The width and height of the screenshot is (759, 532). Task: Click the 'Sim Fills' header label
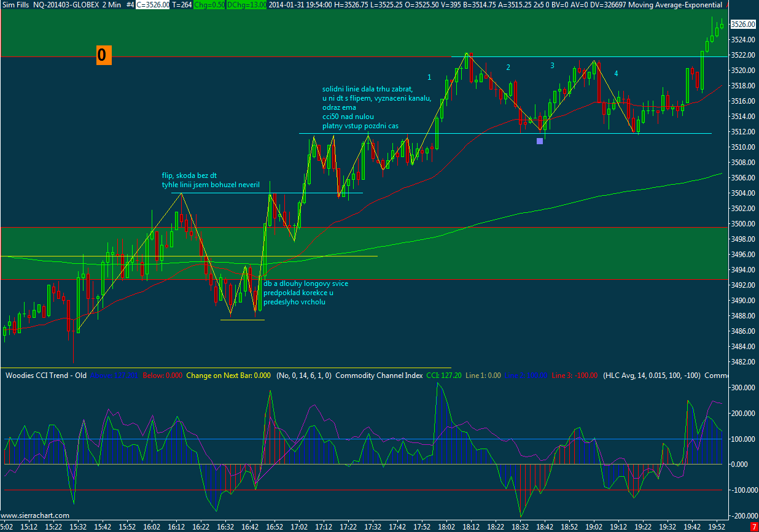(x=14, y=4)
